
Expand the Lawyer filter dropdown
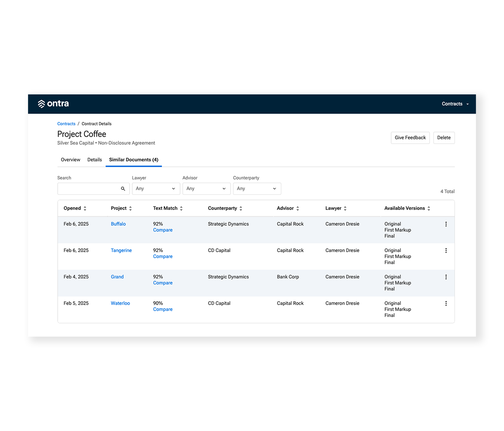click(x=156, y=189)
